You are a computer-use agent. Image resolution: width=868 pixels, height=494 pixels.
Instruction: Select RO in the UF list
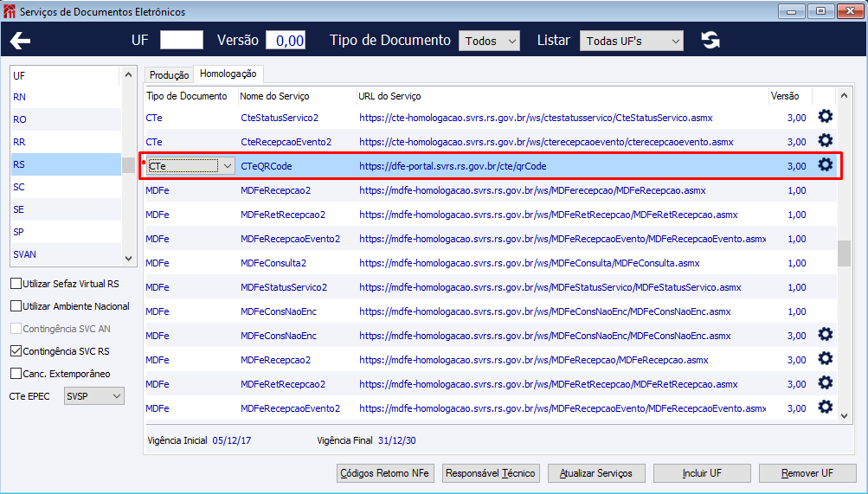pos(66,119)
